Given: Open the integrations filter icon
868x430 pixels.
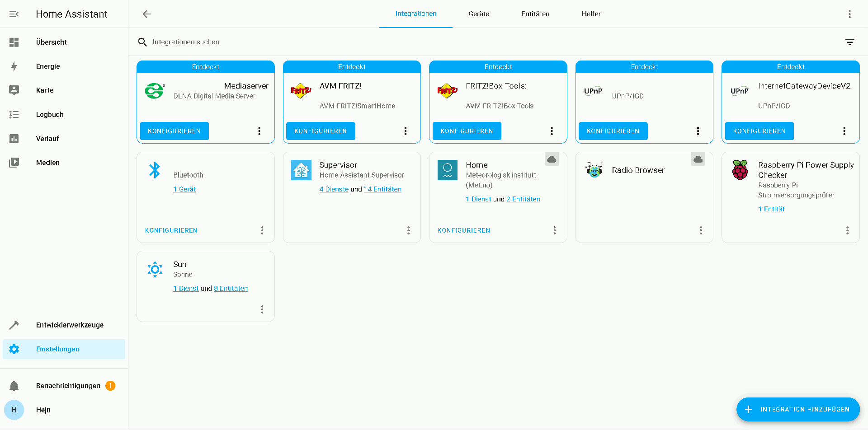Looking at the screenshot, I should pos(849,42).
